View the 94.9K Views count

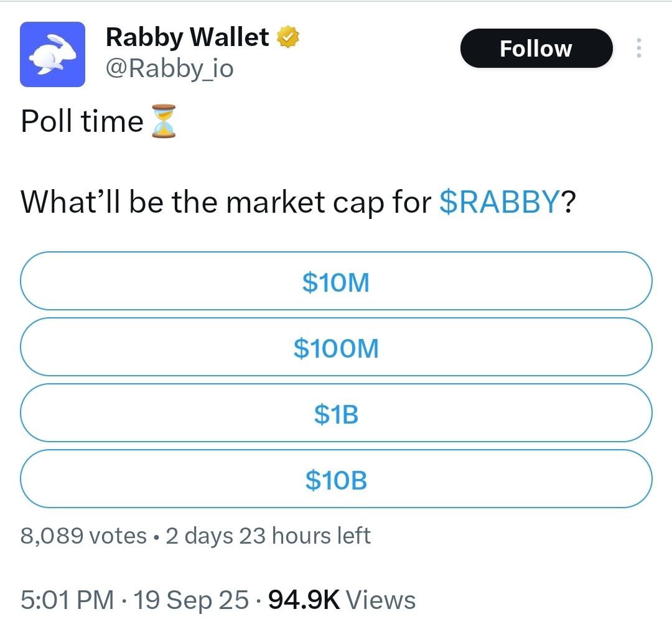tap(342, 600)
